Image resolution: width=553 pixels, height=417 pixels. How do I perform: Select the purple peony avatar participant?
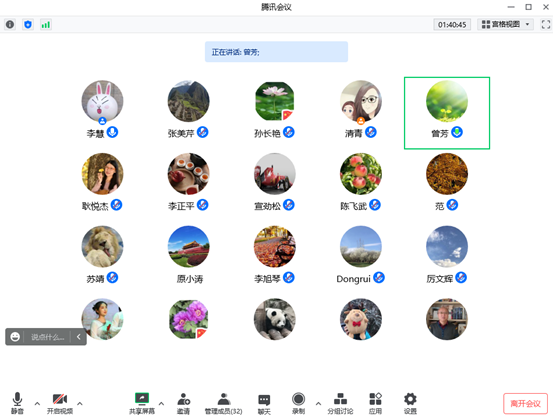(x=188, y=319)
